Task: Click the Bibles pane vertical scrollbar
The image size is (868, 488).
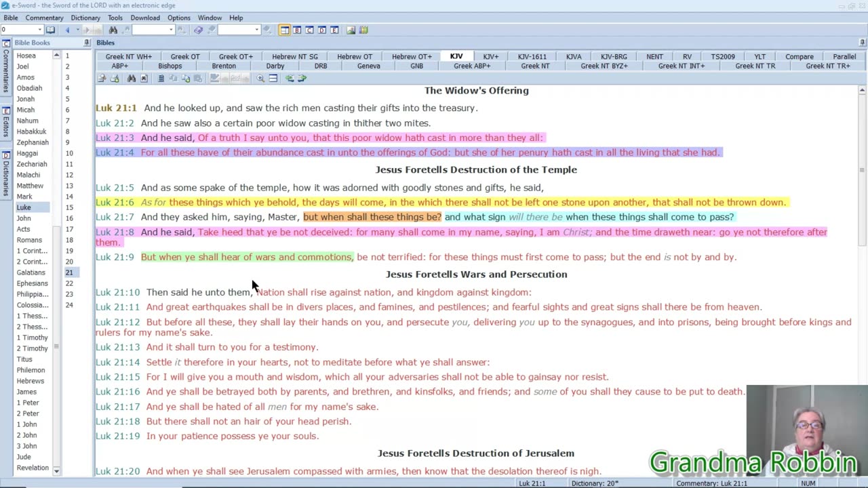Action: [x=862, y=281]
